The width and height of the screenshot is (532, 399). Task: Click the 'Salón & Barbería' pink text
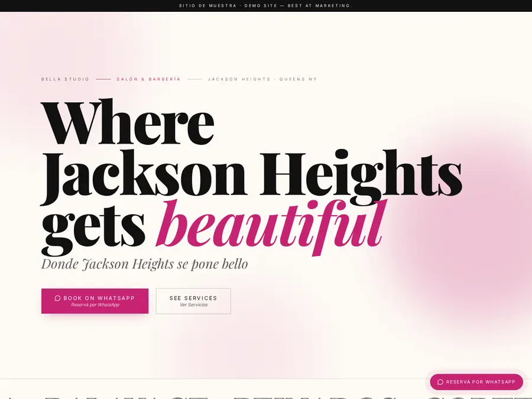(x=148, y=79)
